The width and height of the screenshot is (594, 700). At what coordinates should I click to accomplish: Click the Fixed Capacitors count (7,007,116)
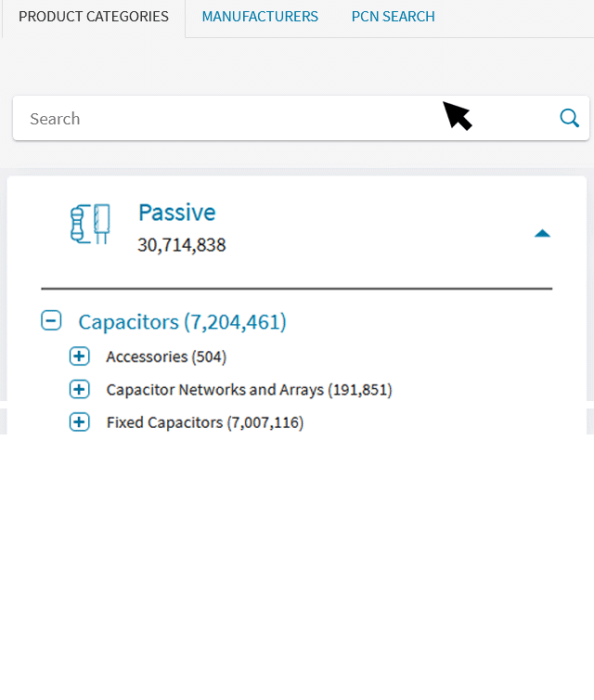265,422
